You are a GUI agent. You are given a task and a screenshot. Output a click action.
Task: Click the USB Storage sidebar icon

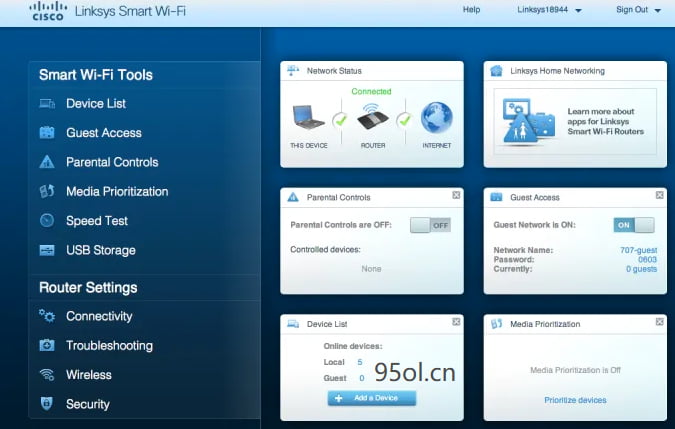click(47, 250)
